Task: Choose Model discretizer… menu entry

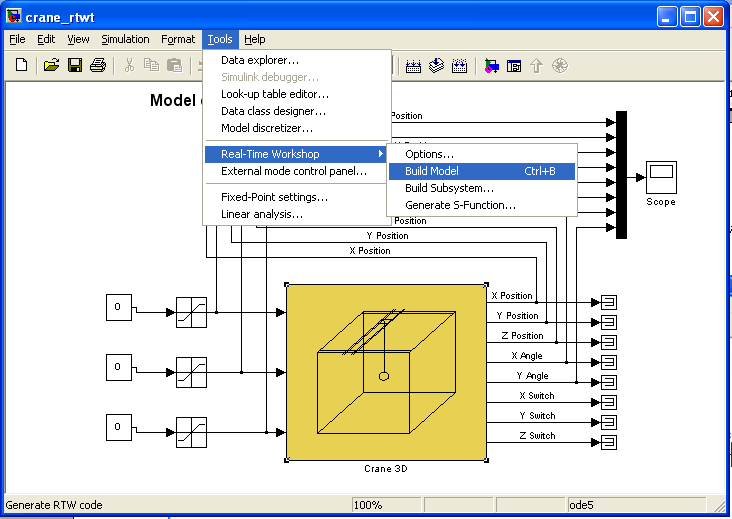Action: pos(296,128)
